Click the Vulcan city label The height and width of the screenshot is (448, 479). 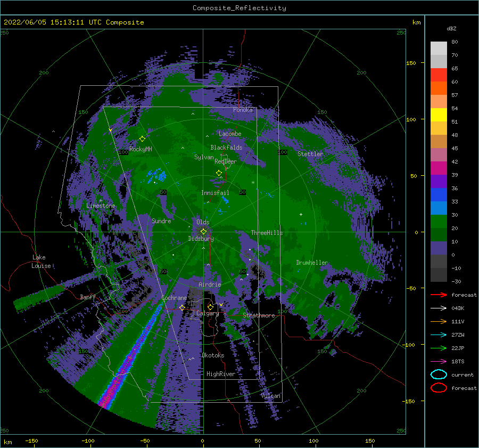point(271,396)
